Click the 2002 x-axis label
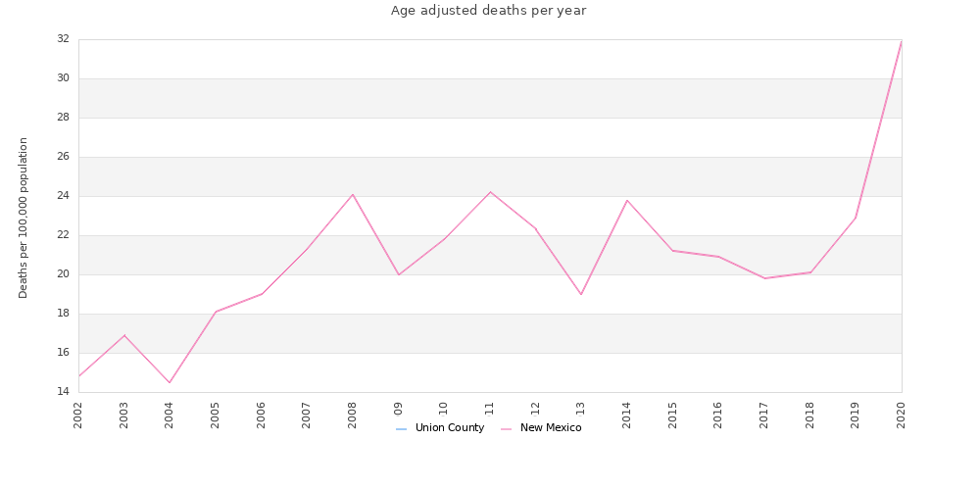The width and height of the screenshot is (980, 490). click(x=78, y=415)
